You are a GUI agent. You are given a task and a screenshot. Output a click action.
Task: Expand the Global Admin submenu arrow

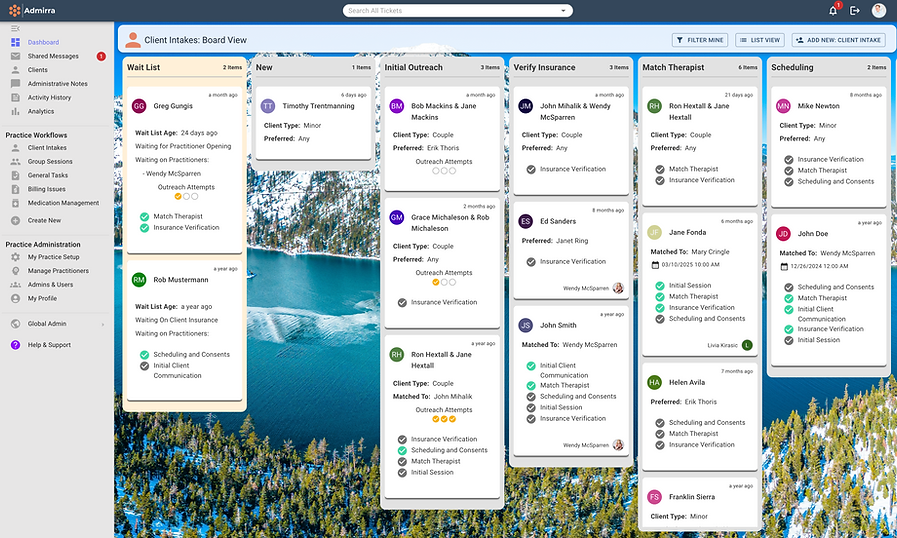pyautogui.click(x=103, y=325)
